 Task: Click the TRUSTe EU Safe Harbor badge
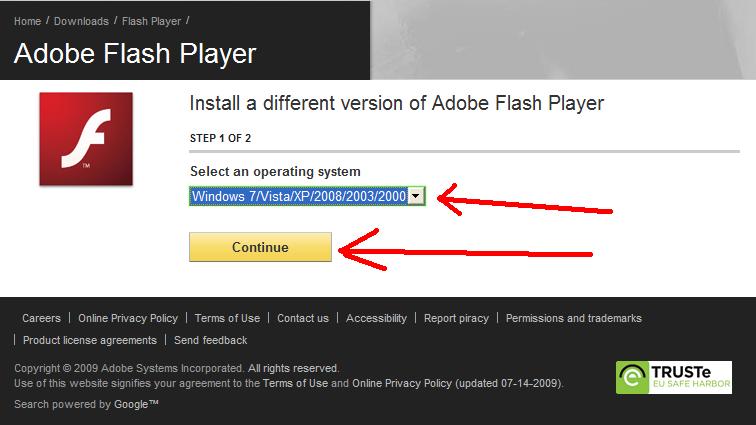[x=673, y=377]
